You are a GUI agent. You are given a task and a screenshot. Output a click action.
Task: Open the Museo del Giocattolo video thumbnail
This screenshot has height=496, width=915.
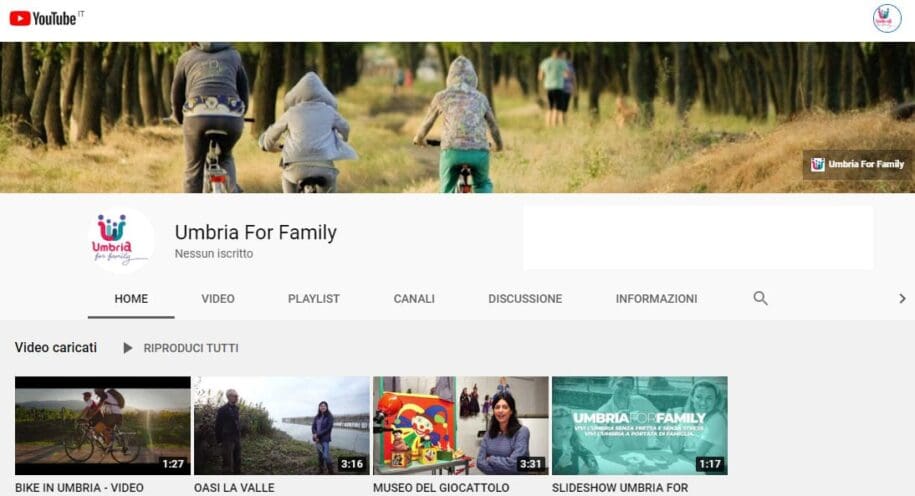[461, 425]
